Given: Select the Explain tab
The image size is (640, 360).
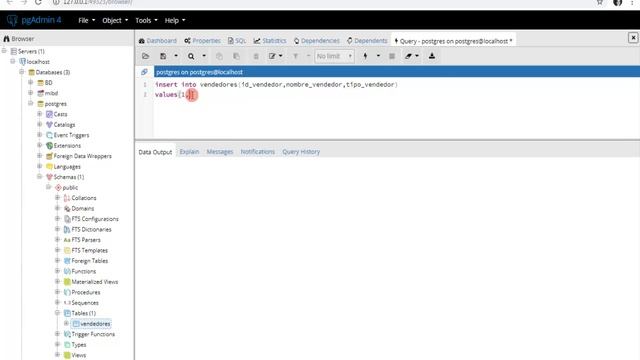Looking at the screenshot, I should pyautogui.click(x=189, y=151).
